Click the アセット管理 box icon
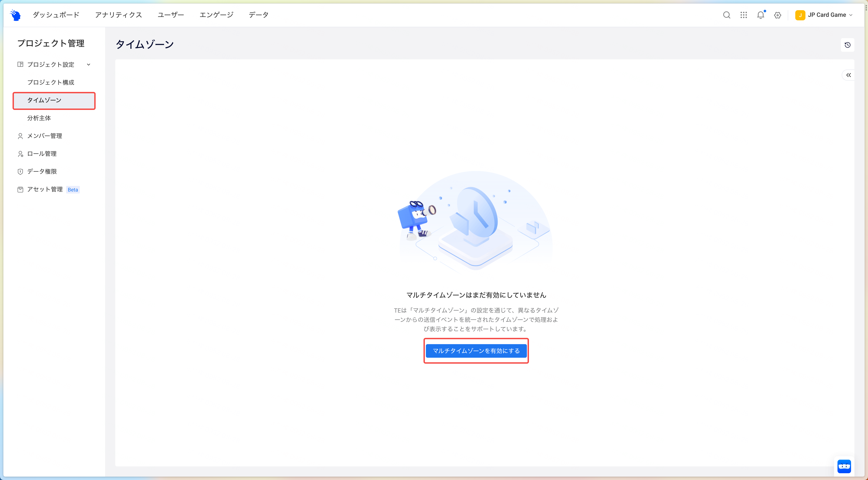 (x=20, y=189)
